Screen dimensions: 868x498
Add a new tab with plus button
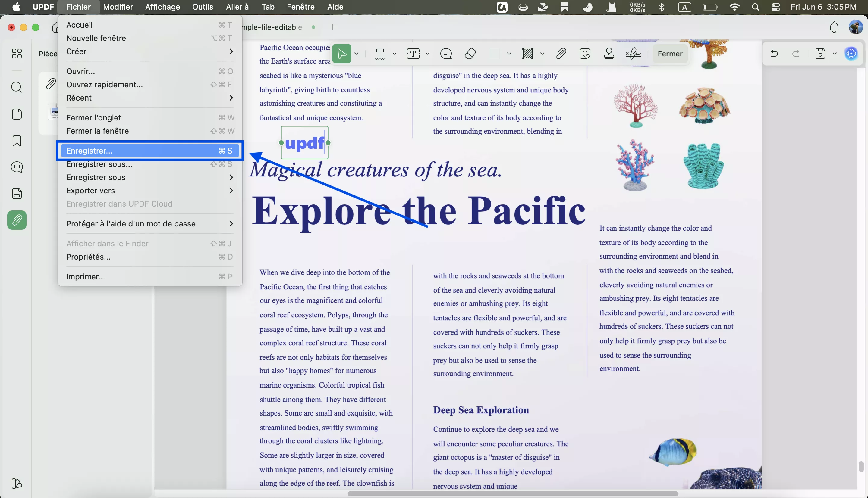[333, 27]
